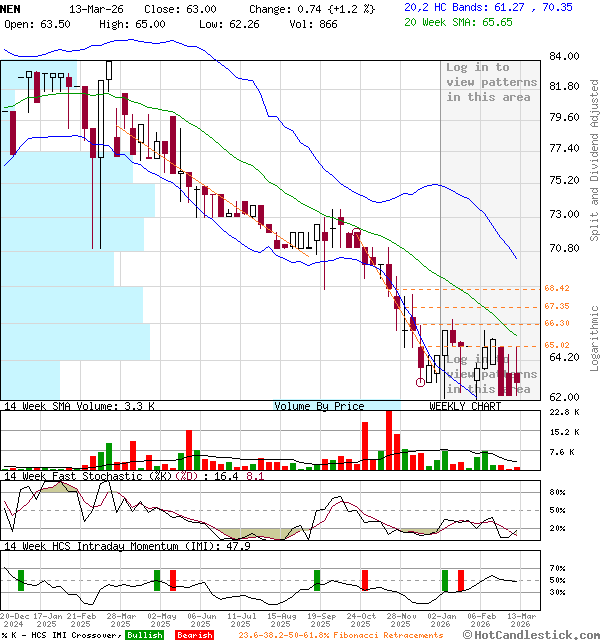Screen dimensions: 600x640
Task: Click the 66.30 orange Fibonacci level label
Action: click(x=556, y=323)
